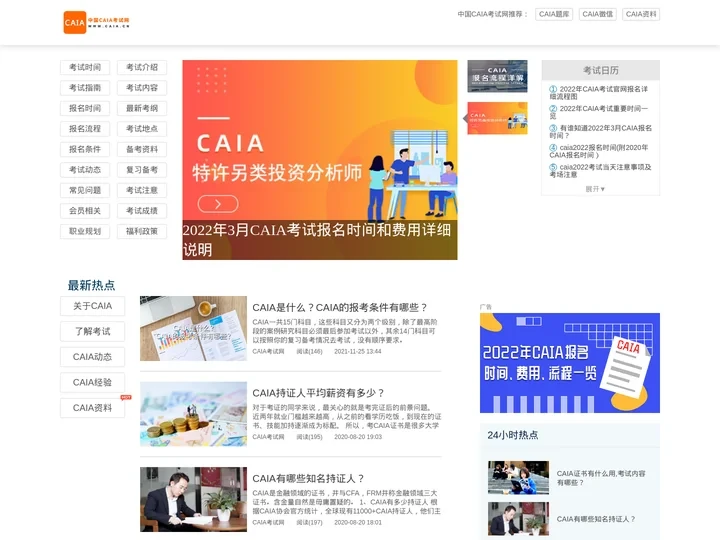Open the CAIA资料 header link
This screenshot has height=540, width=720.
click(641, 14)
